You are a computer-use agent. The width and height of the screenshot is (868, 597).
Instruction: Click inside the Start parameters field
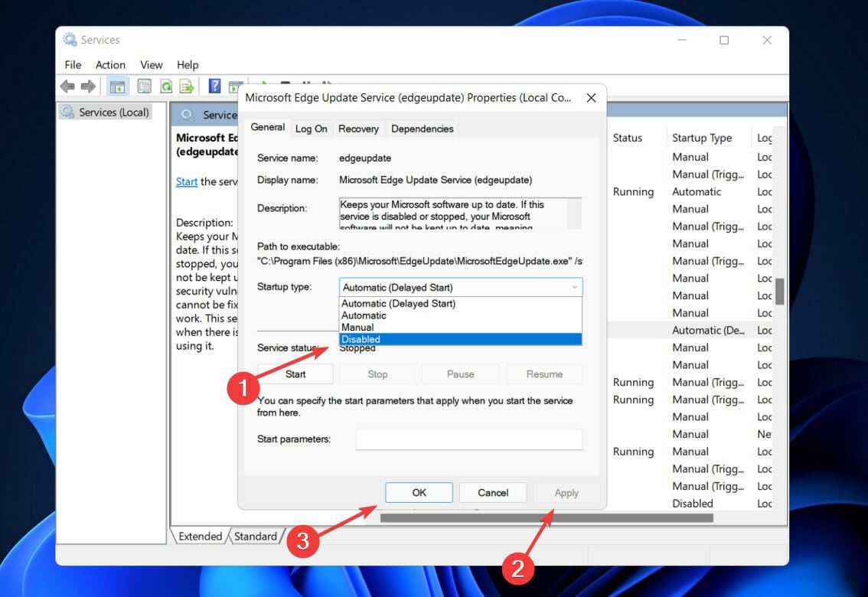(469, 439)
